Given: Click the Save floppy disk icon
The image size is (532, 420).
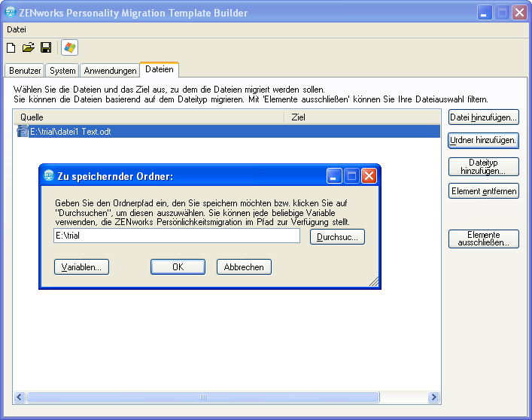Looking at the screenshot, I should (46, 47).
